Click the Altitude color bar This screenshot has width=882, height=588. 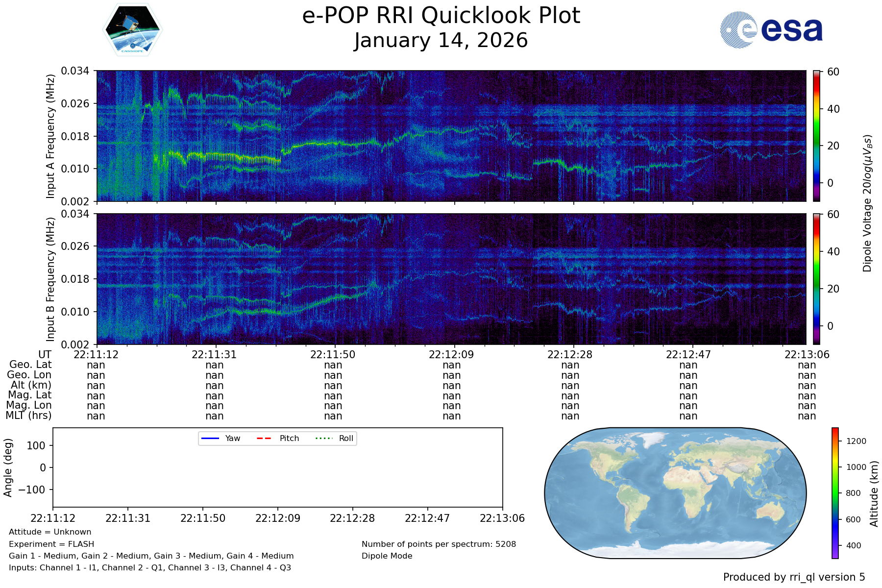click(x=835, y=493)
